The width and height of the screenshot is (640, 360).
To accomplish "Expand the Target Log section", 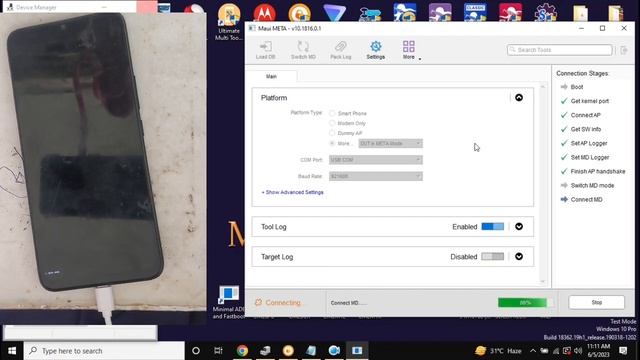I will (519, 257).
